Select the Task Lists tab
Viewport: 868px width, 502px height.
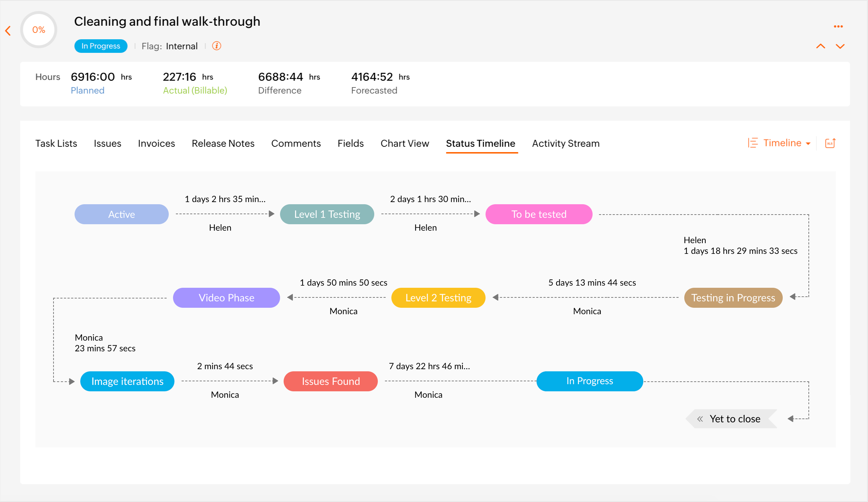pos(56,144)
